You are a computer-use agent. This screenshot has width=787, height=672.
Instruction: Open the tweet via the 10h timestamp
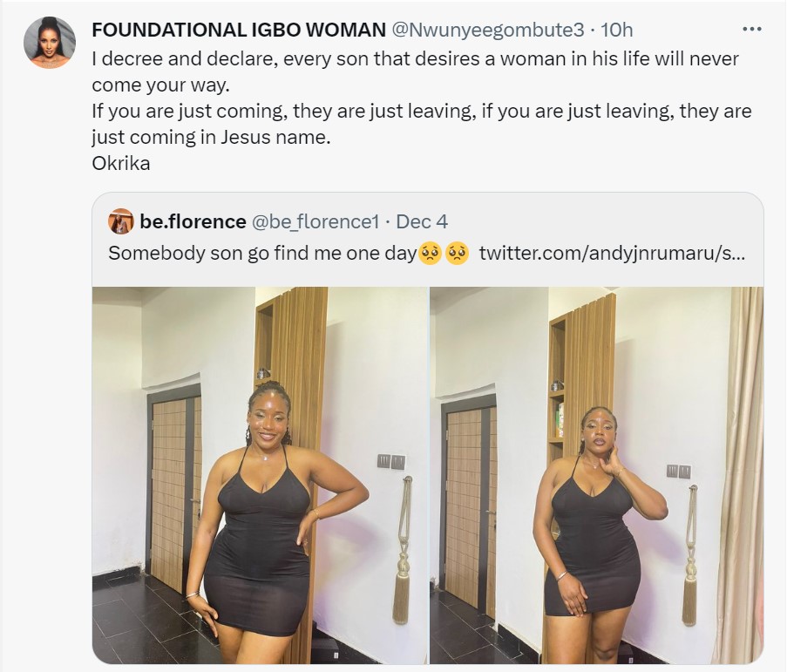click(x=616, y=30)
